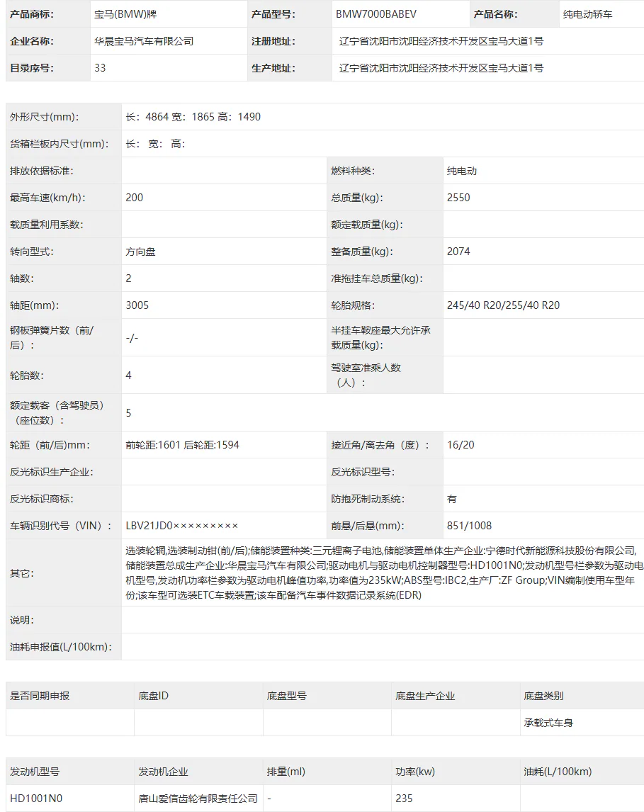The width and height of the screenshot is (644, 812).
Task: Select the wheelbase value 3005
Action: tap(137, 305)
